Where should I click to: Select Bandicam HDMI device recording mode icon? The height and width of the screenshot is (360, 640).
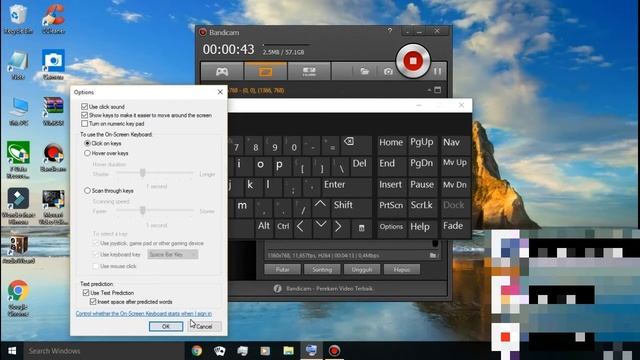coord(309,72)
